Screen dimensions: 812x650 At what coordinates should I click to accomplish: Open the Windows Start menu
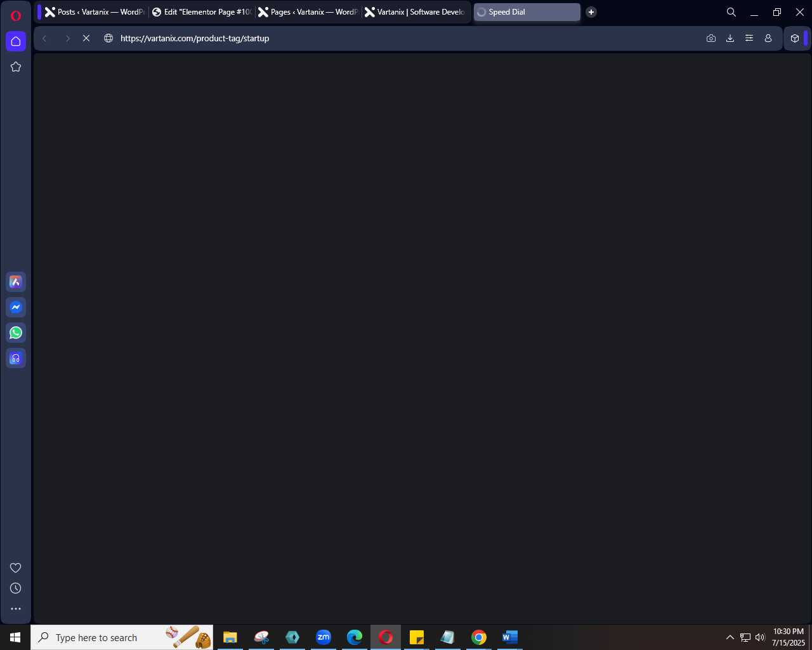(15, 637)
